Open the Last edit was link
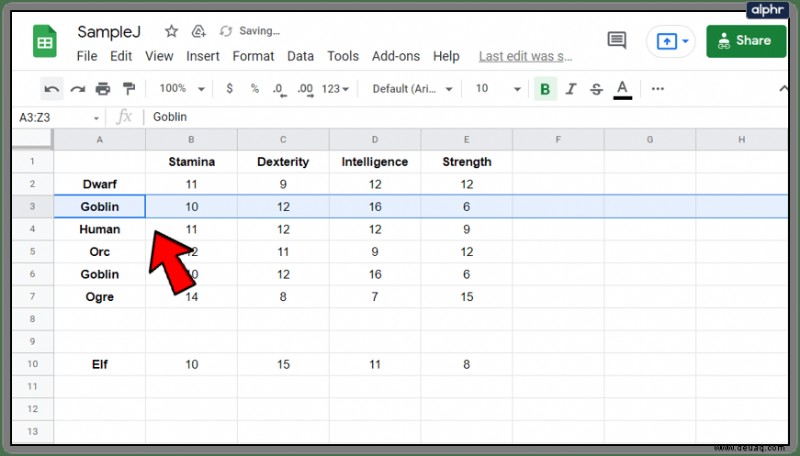 click(x=525, y=56)
